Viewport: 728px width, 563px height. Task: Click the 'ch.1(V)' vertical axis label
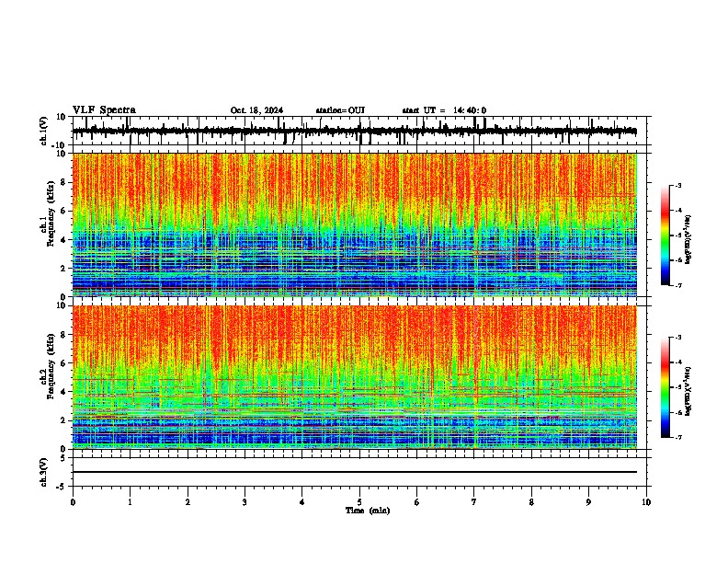pyautogui.click(x=43, y=131)
